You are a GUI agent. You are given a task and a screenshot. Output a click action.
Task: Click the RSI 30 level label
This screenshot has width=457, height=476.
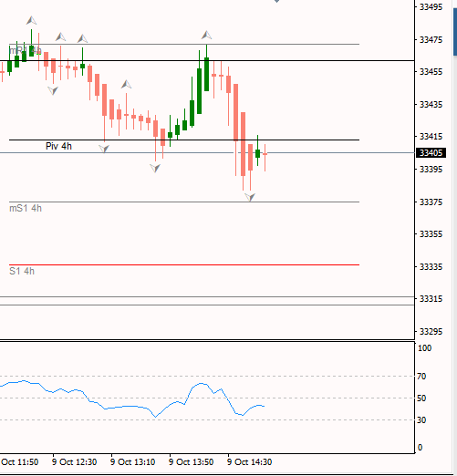(421, 420)
